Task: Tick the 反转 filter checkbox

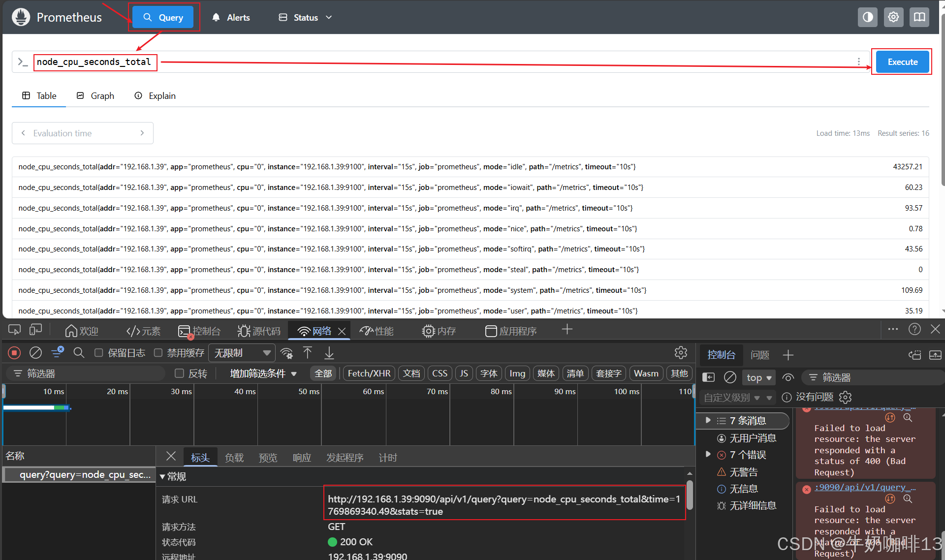Action: click(x=180, y=373)
